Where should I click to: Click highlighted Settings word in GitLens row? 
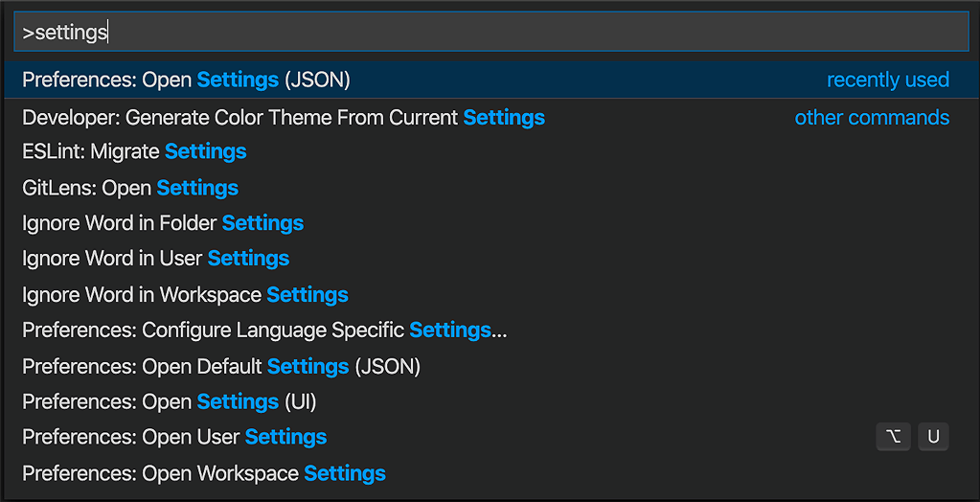(197, 188)
